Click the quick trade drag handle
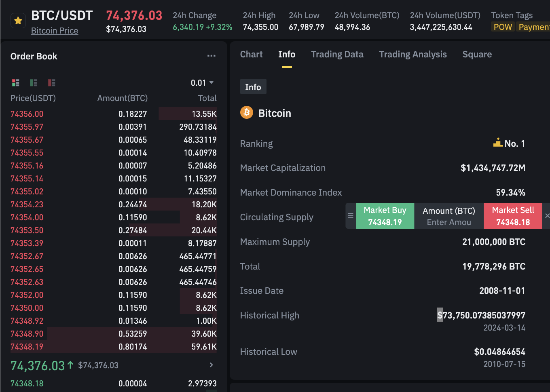 point(350,216)
